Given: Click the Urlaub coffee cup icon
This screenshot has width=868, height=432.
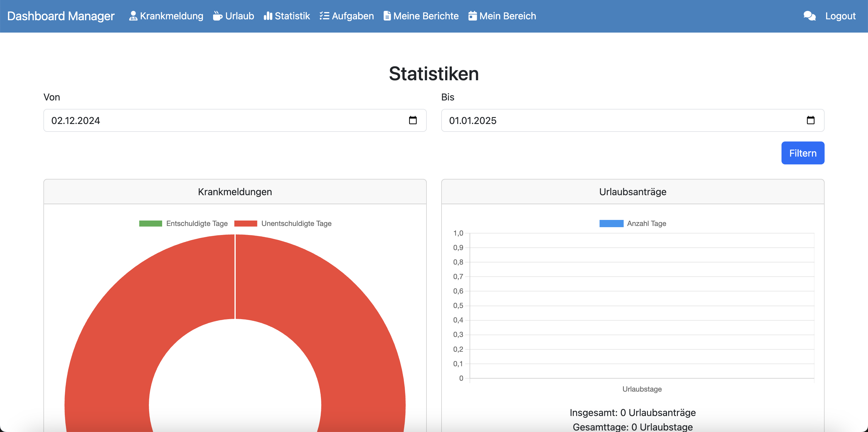Looking at the screenshot, I should pos(218,16).
